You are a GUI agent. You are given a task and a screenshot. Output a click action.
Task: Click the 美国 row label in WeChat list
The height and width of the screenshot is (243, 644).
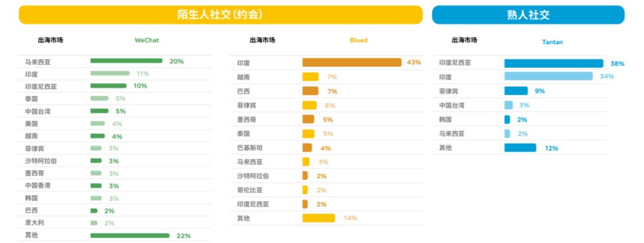click(32, 123)
